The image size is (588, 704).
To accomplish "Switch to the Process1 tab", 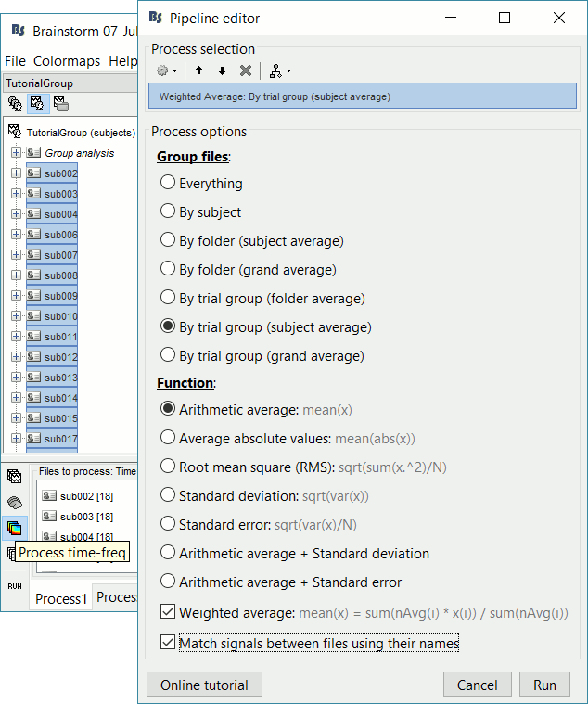I will point(61,598).
